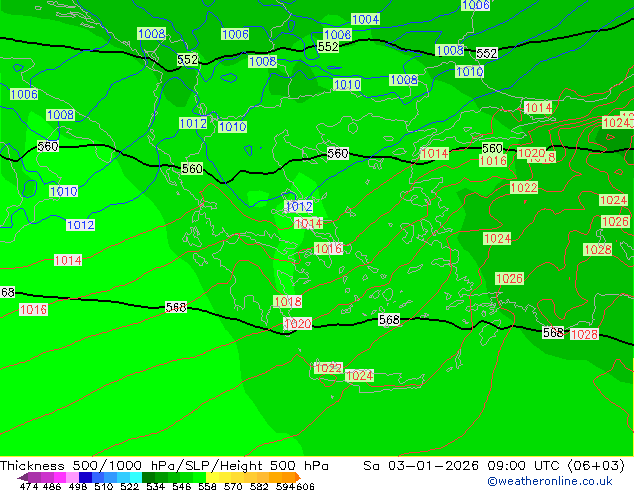The height and width of the screenshot is (490, 634).
Task: Pick the magenta legend swatch above 486
Action: pyautogui.click(x=60, y=477)
